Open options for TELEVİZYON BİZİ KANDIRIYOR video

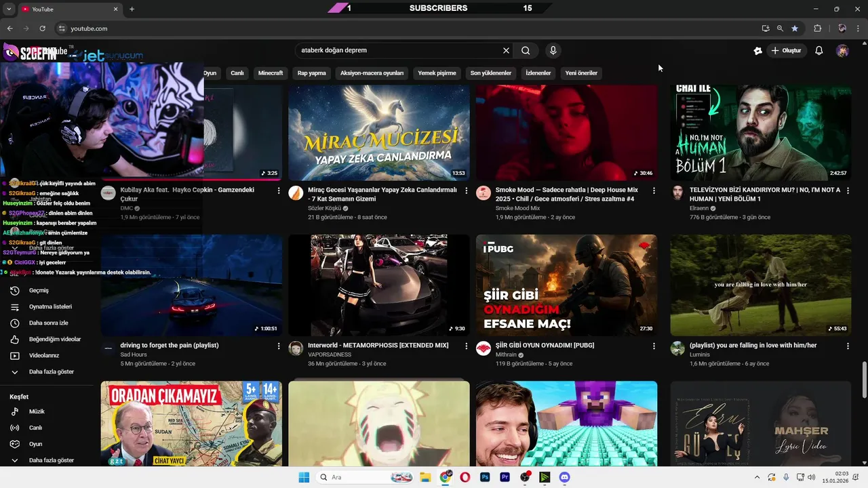848,191
